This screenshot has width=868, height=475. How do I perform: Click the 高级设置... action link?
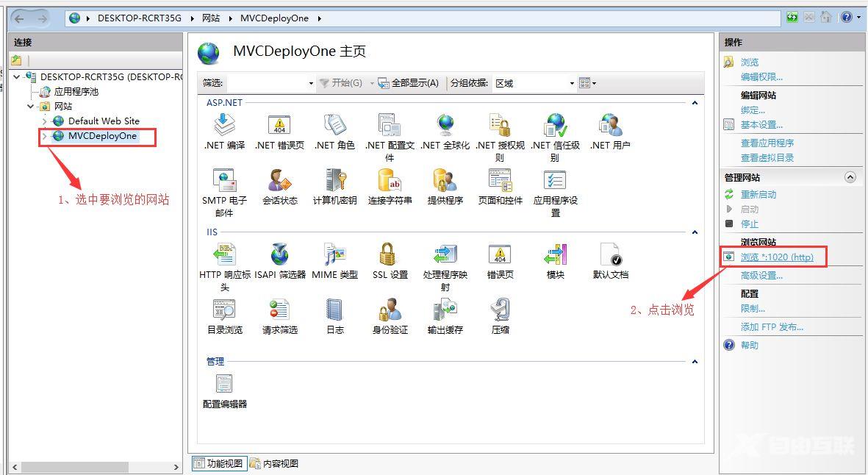pyautogui.click(x=761, y=276)
